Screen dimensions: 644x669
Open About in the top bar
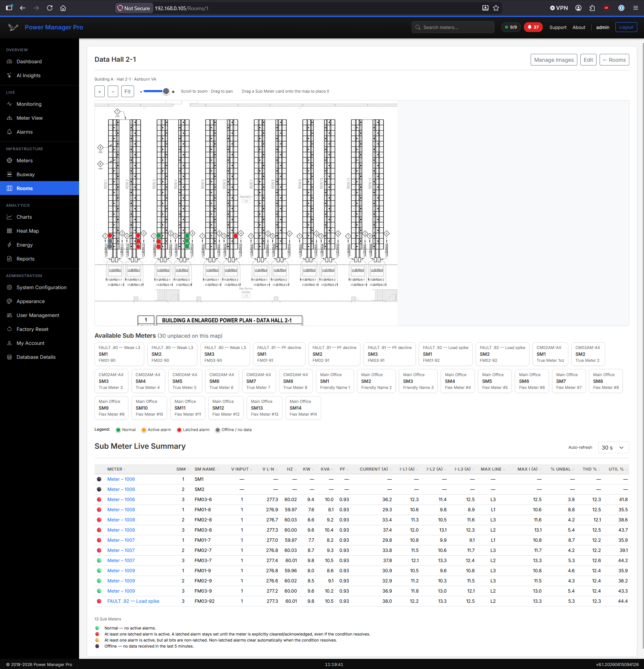579,27
